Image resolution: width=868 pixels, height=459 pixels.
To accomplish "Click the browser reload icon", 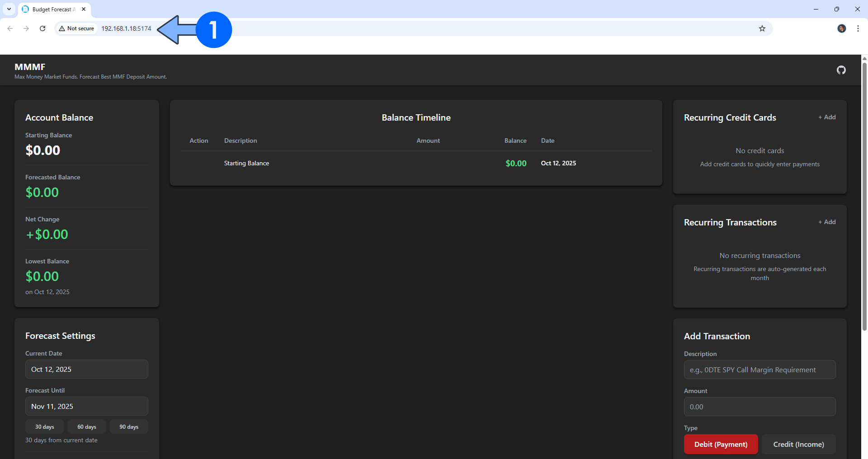I will point(42,28).
